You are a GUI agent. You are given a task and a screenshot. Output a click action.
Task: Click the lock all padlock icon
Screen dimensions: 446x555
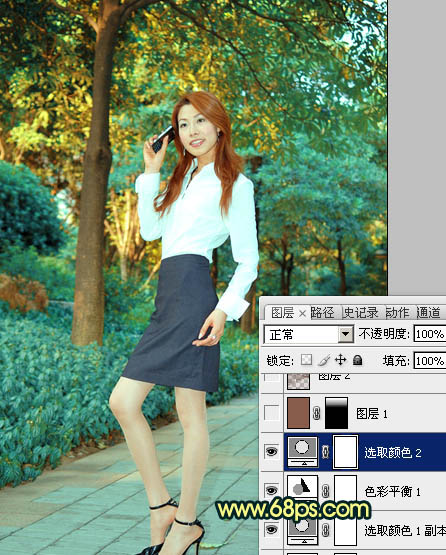pos(358,360)
